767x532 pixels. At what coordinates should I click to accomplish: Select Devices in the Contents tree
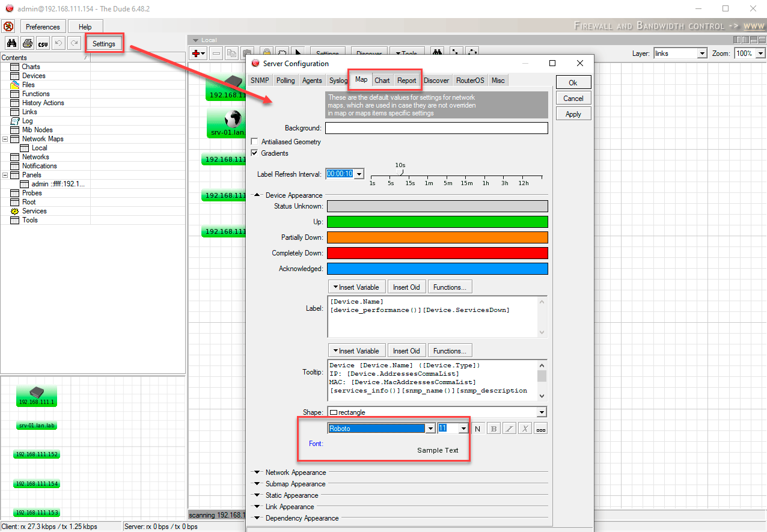(34, 76)
